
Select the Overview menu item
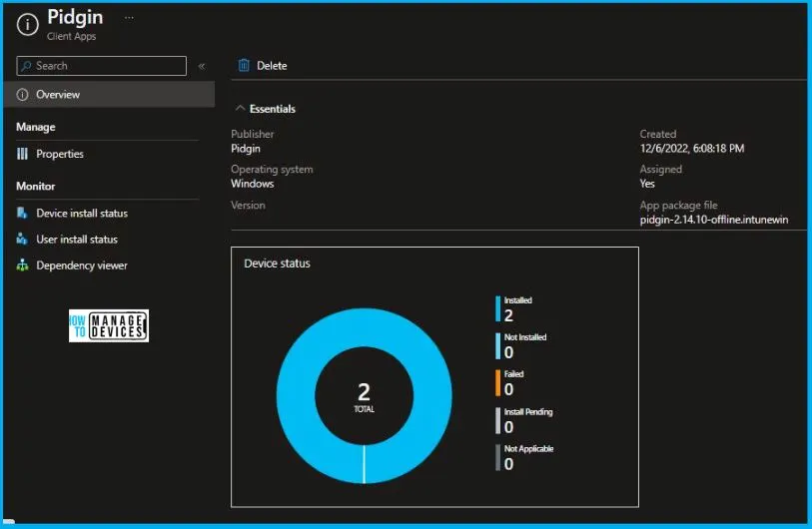[x=109, y=94]
